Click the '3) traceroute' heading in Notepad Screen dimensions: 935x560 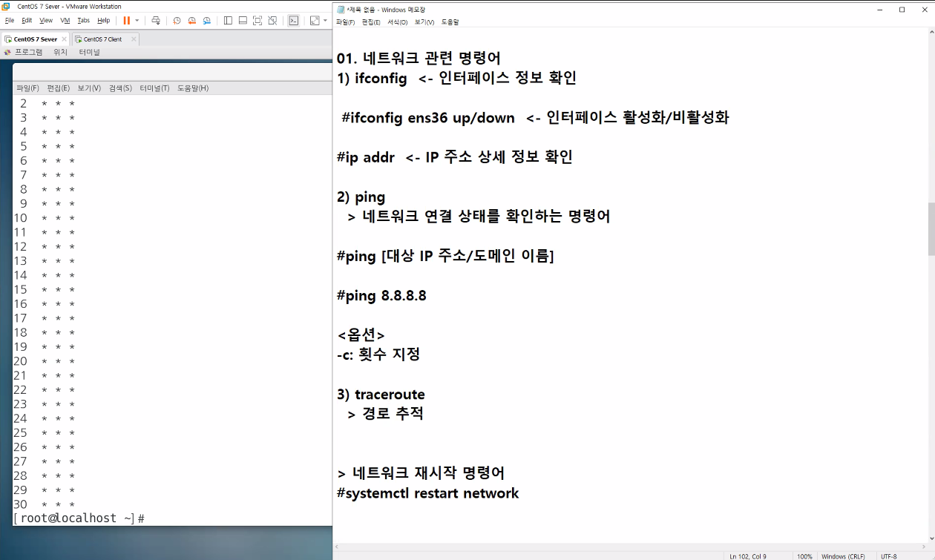(381, 394)
